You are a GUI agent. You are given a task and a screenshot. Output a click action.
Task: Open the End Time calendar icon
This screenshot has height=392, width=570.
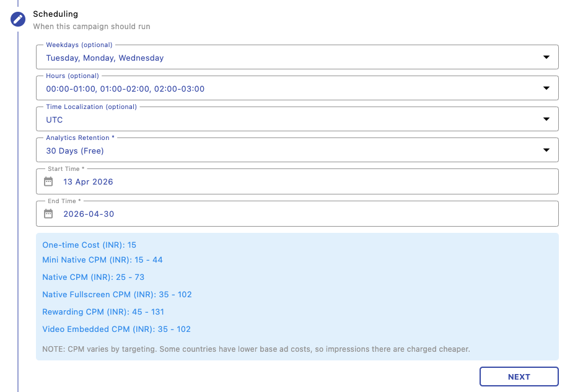(49, 214)
